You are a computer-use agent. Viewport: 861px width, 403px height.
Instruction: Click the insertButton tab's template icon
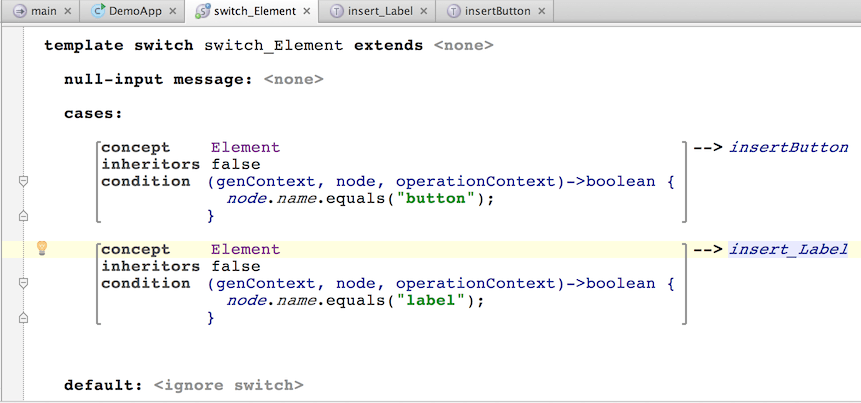455,12
